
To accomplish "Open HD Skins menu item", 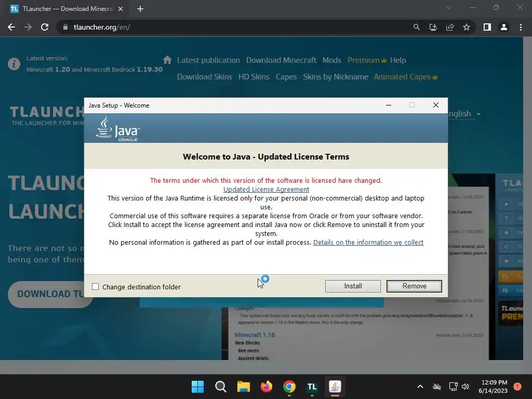I will point(254,77).
